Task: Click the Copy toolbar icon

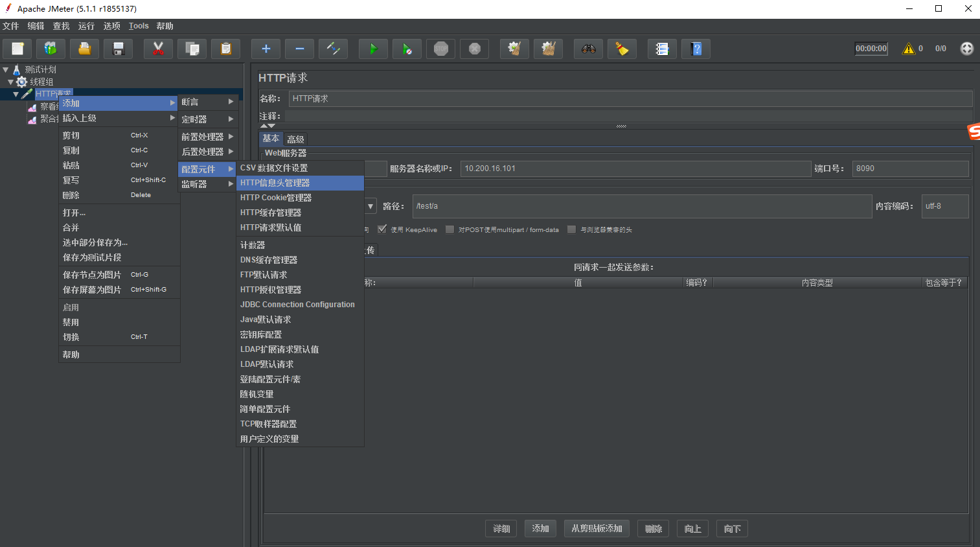Action: click(x=192, y=49)
